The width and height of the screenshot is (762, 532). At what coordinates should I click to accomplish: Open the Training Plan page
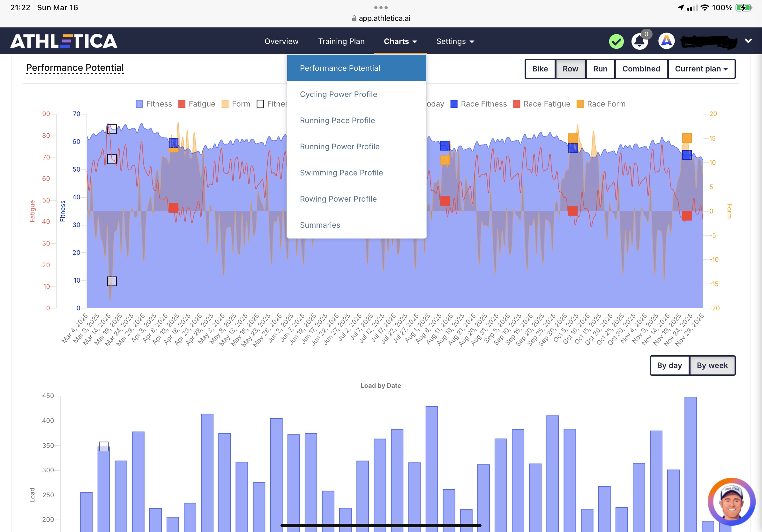tap(341, 41)
